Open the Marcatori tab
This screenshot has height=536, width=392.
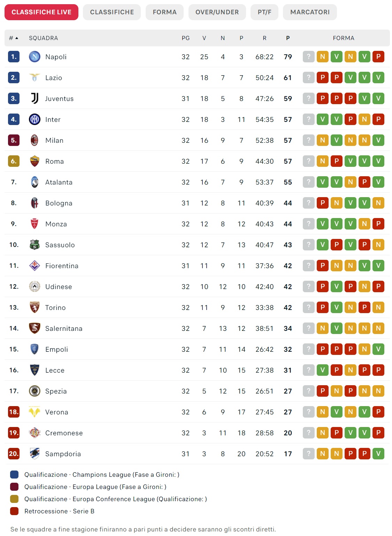click(310, 12)
